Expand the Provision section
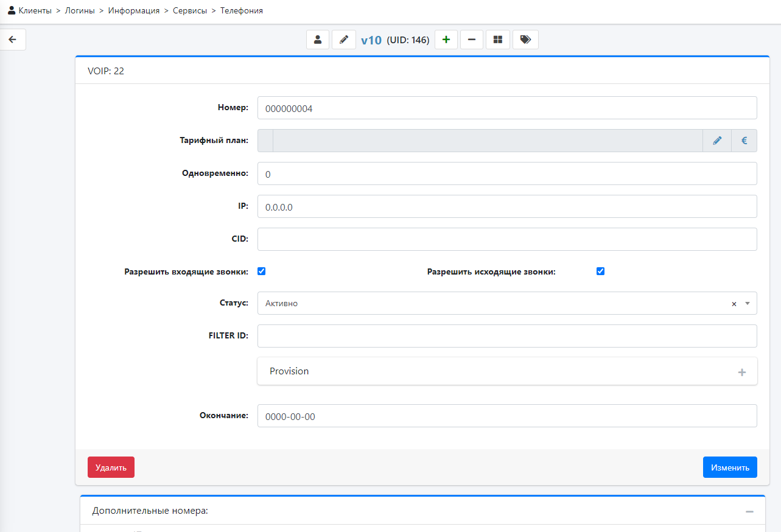Image resolution: width=781 pixels, height=532 pixels. [741, 372]
